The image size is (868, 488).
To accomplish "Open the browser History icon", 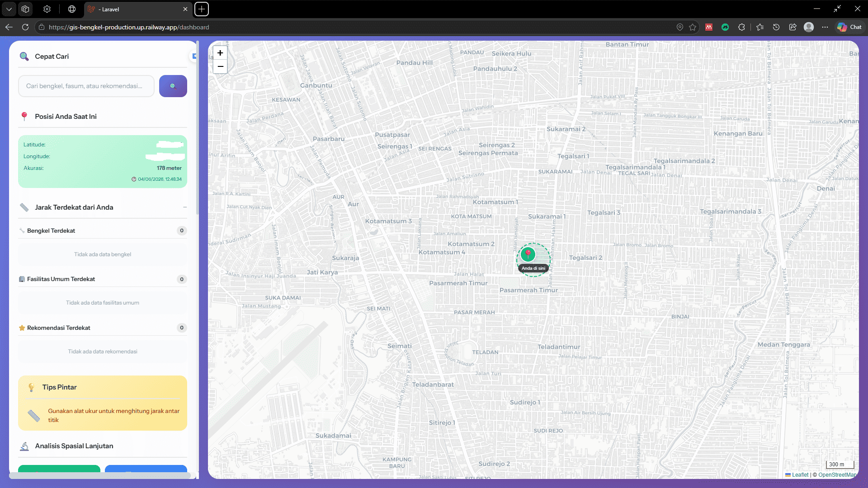I will point(776,27).
